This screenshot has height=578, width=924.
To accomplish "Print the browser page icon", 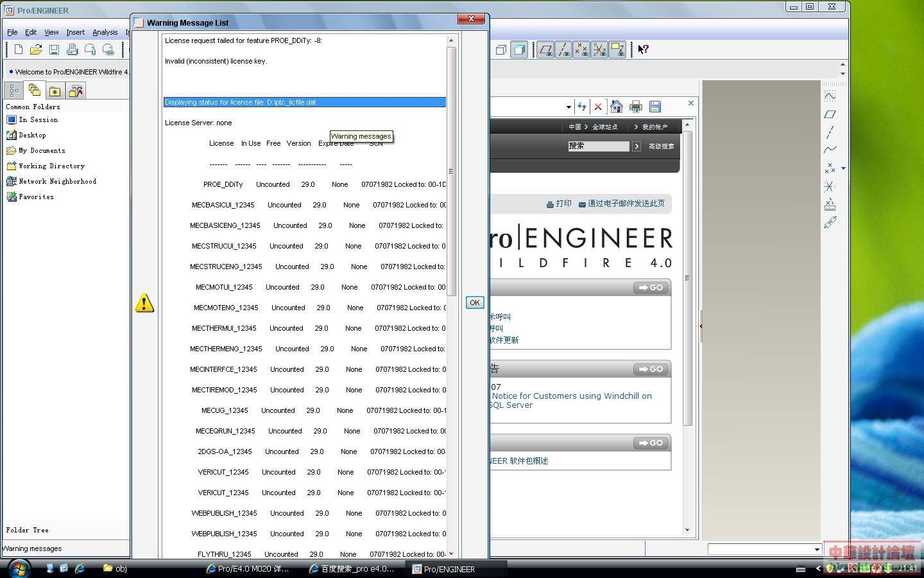I will (x=636, y=107).
